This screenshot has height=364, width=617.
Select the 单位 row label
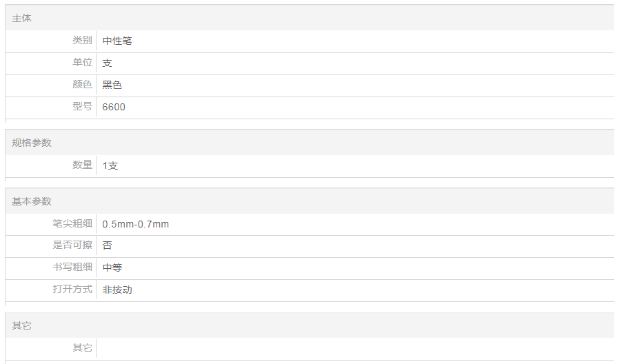(x=82, y=63)
